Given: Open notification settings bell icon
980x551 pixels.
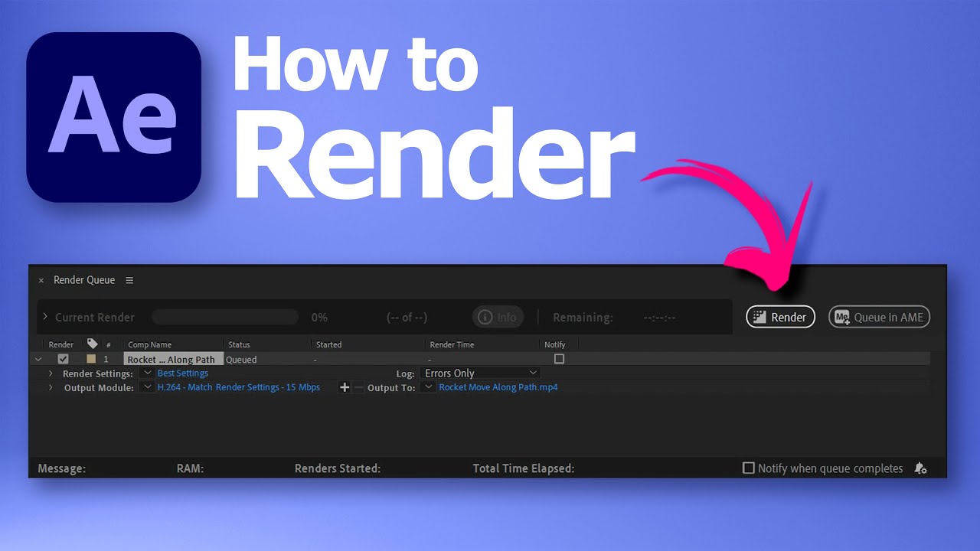Looking at the screenshot, I should pos(920,468).
